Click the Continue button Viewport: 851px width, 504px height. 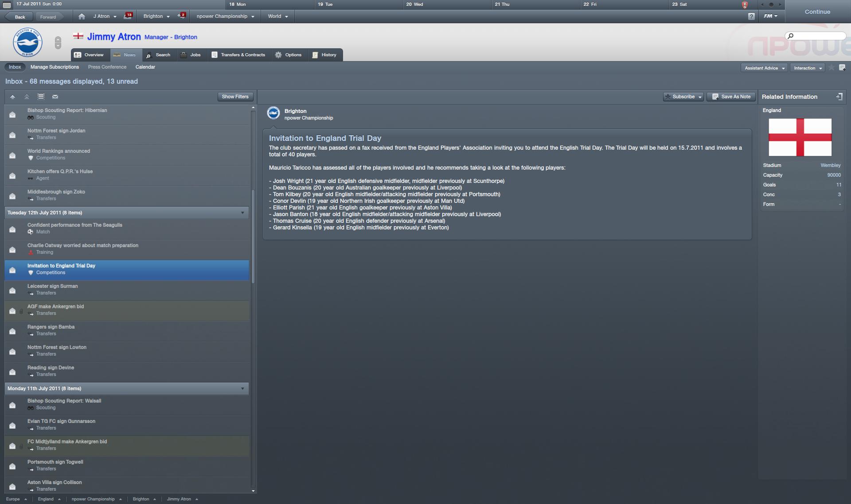[817, 12]
